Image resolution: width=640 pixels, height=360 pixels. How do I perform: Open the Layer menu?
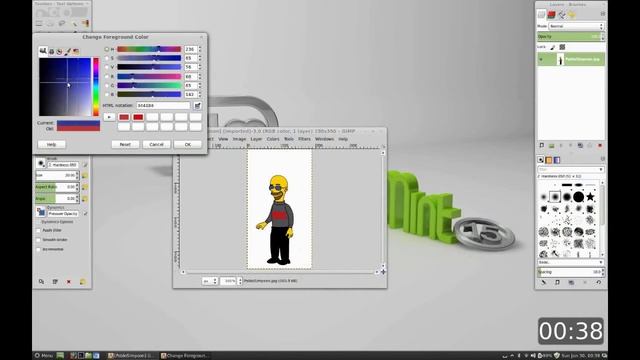pyautogui.click(x=256, y=139)
